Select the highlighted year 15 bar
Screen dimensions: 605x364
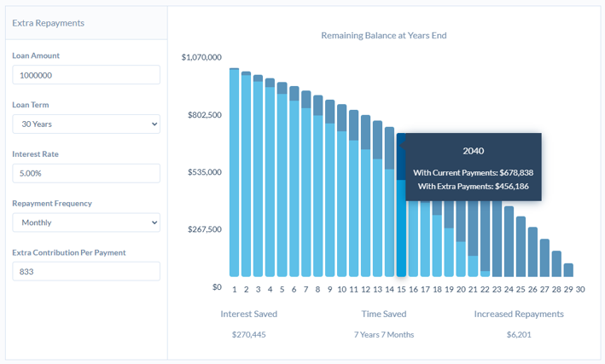(x=401, y=230)
